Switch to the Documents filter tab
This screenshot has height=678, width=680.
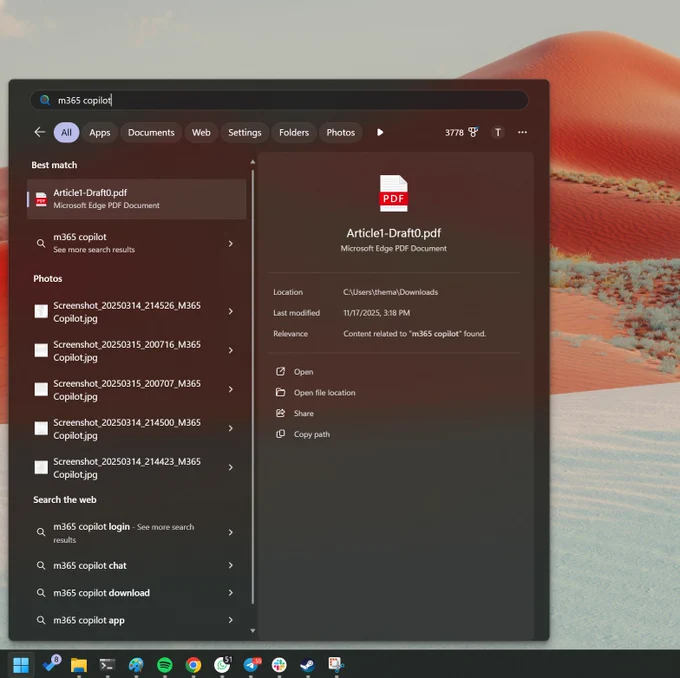pos(151,132)
